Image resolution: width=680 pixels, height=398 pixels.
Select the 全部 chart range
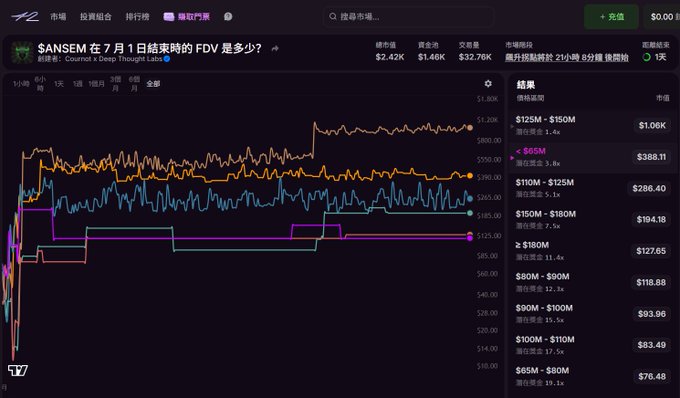153,84
